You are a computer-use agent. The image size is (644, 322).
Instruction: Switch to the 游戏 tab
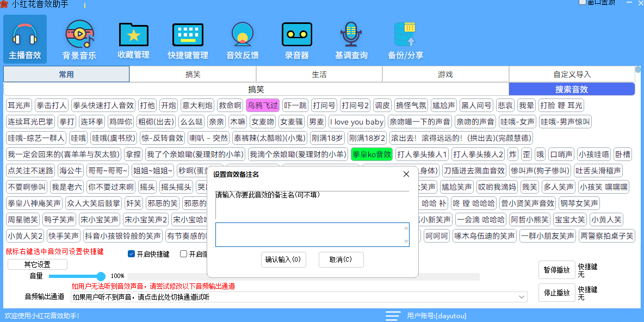pyautogui.click(x=445, y=75)
